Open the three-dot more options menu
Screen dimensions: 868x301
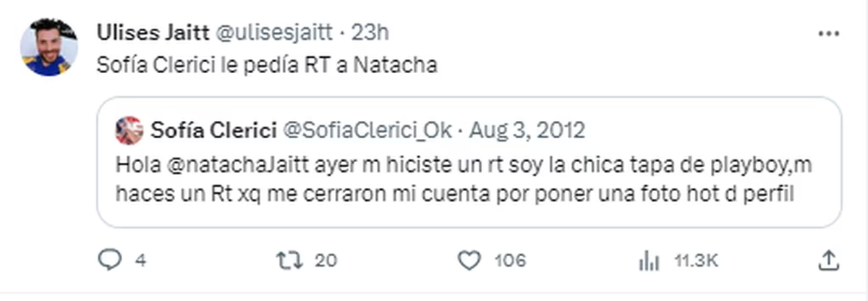click(827, 33)
